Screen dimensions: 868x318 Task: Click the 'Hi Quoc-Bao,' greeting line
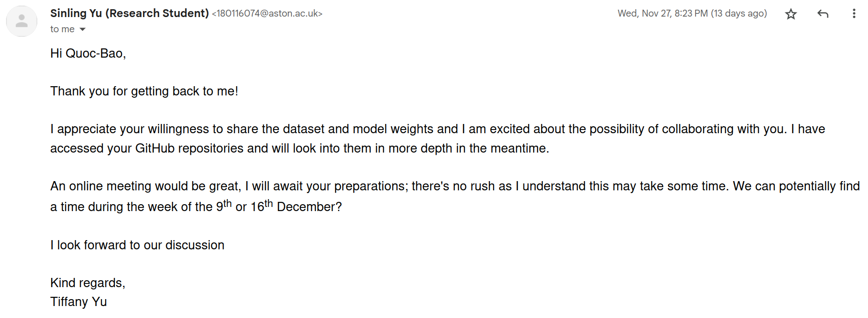(x=88, y=53)
